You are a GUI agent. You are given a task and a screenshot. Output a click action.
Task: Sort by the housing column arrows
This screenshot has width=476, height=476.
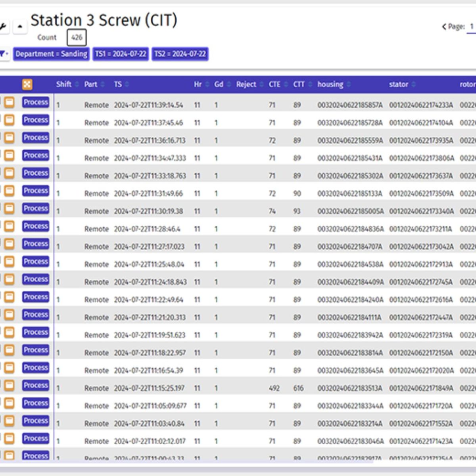pos(349,84)
